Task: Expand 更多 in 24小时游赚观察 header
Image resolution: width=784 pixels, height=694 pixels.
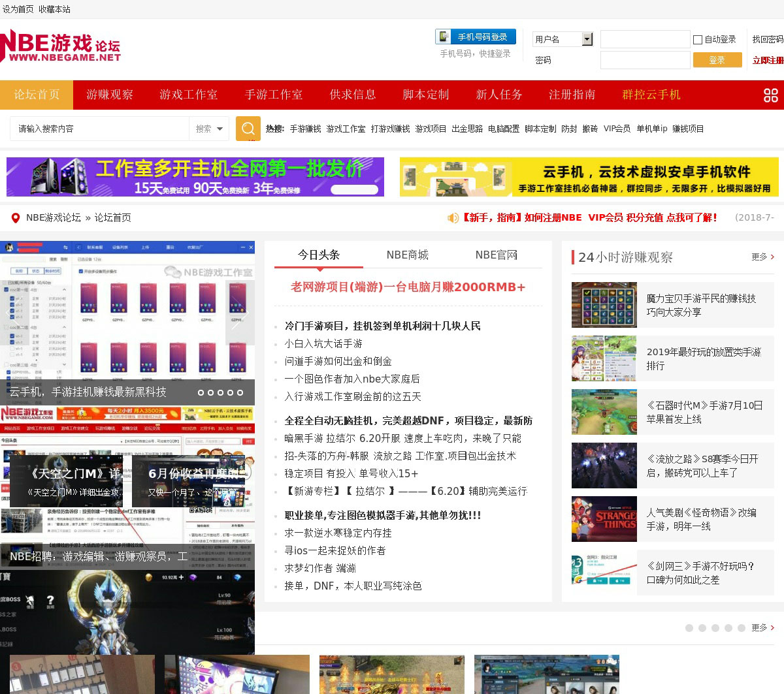Action: coord(762,257)
